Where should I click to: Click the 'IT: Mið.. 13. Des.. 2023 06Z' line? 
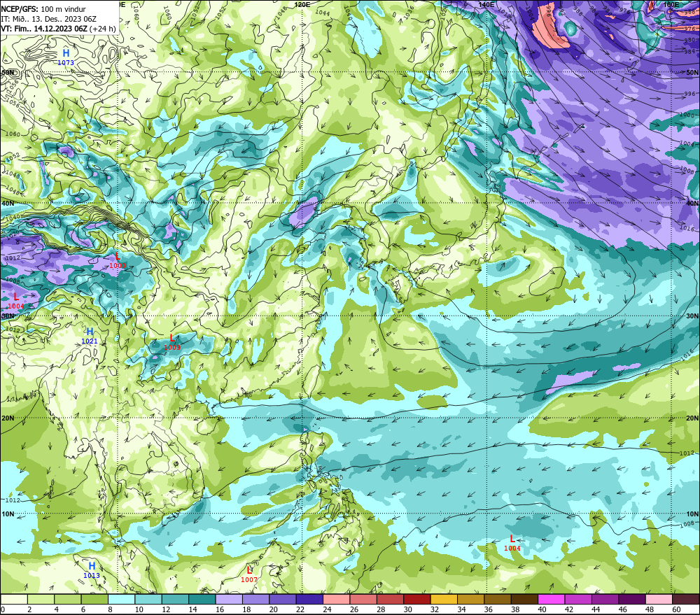[x=49, y=19]
